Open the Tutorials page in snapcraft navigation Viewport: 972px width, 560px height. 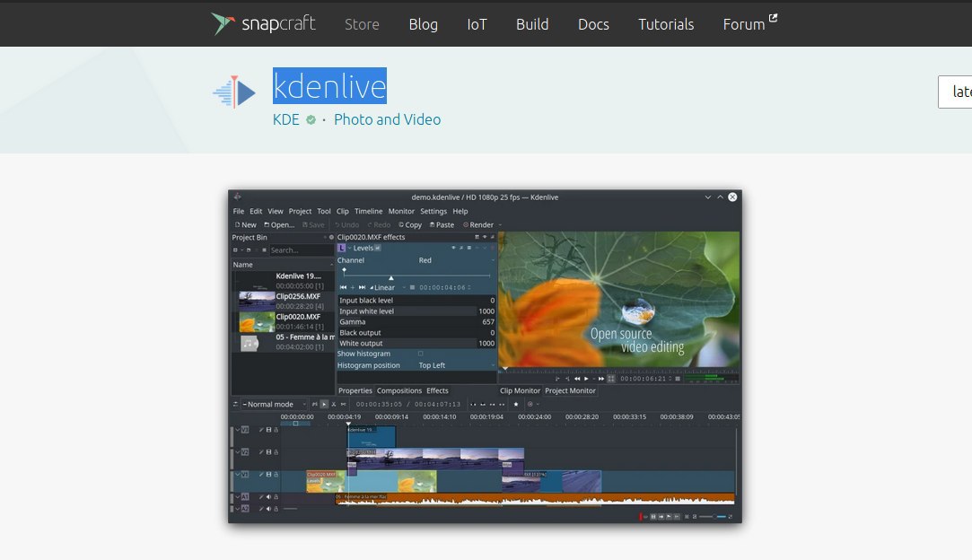pos(666,24)
